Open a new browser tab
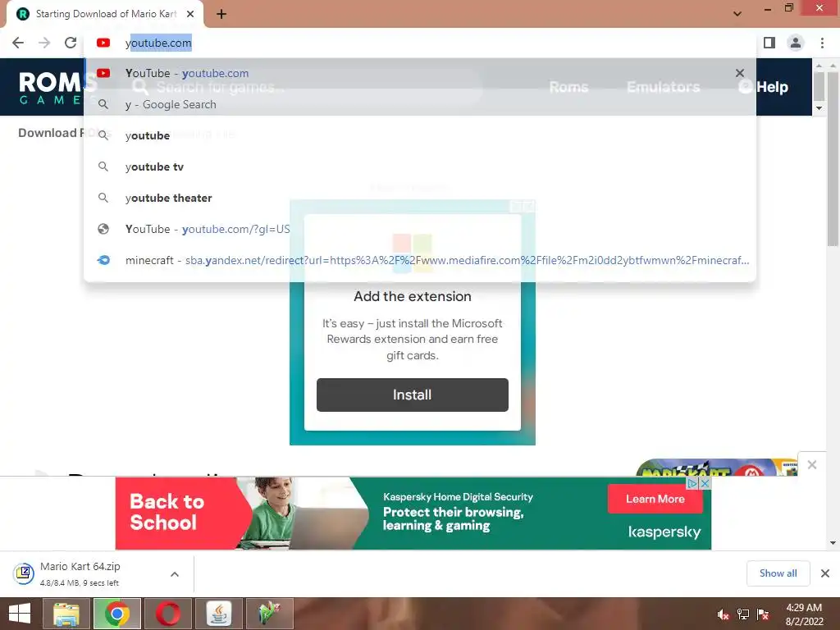Screen dimensions: 840x630 click(221, 14)
